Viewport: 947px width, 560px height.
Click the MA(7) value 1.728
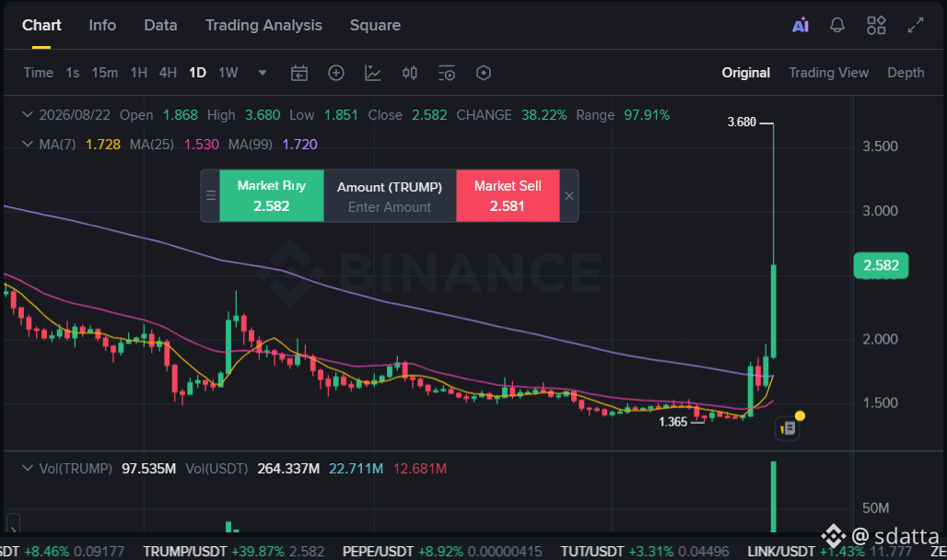[102, 145]
